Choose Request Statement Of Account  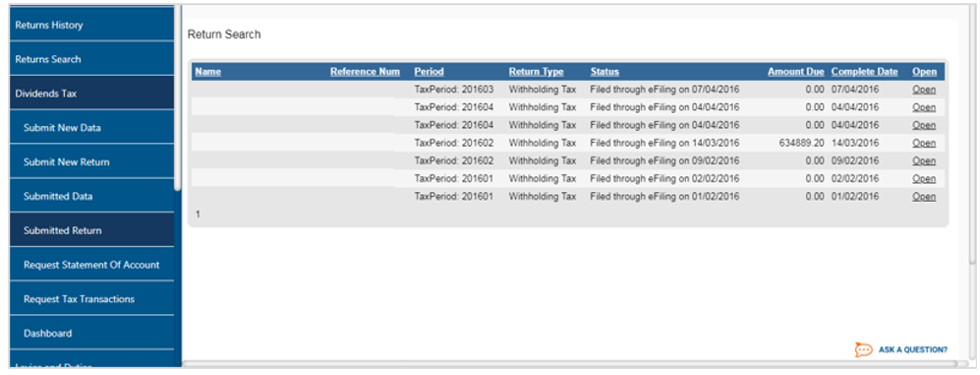91,265
